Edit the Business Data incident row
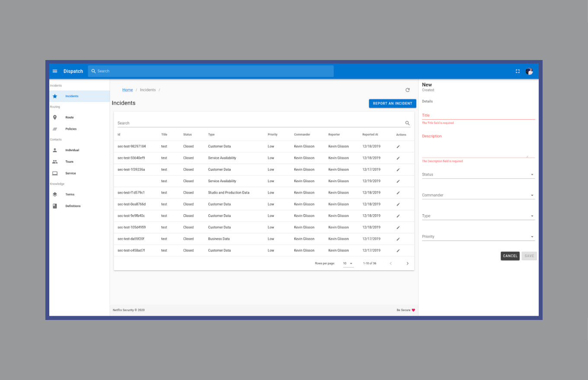This screenshot has width=588, height=380. [x=398, y=239]
